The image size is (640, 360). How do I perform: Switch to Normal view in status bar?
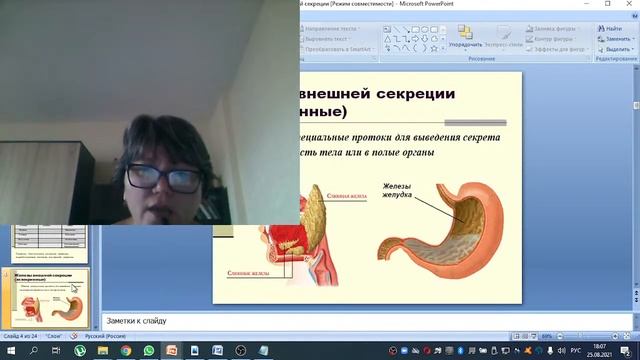tap(516, 336)
